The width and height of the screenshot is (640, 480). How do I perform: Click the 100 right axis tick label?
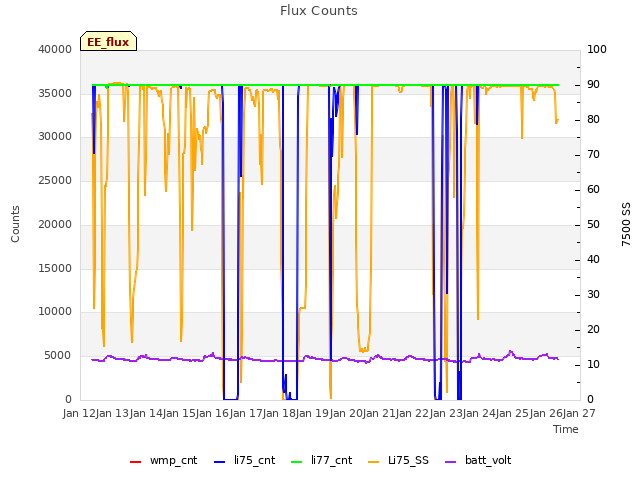click(597, 49)
